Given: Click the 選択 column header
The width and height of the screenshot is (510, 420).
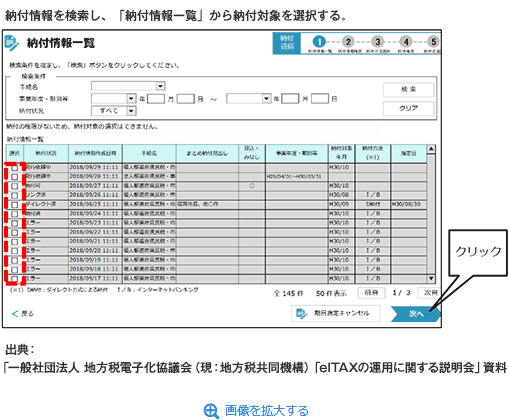Looking at the screenshot, I should click(15, 153).
